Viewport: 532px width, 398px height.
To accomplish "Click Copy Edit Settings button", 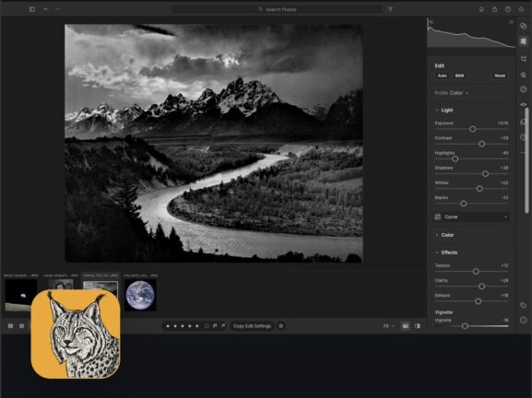I will 252,326.
